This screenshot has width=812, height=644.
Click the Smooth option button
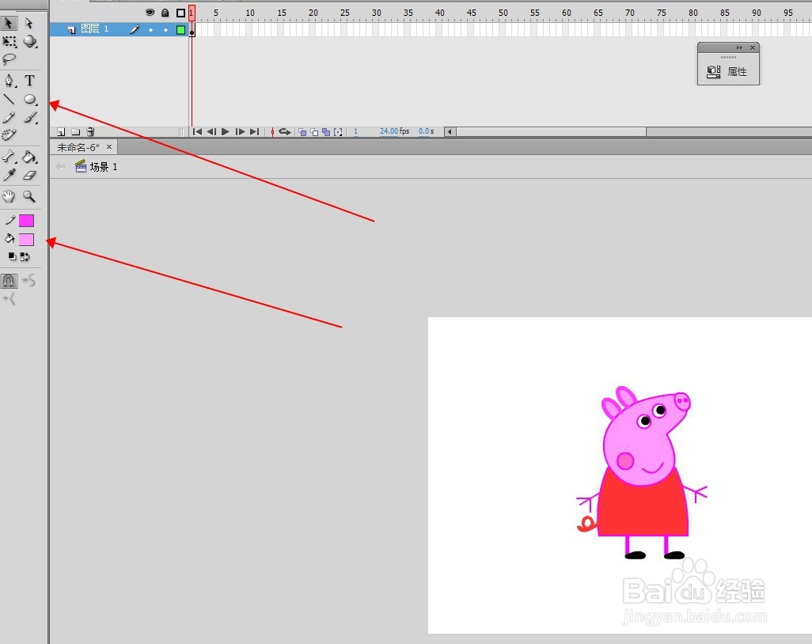(29, 281)
